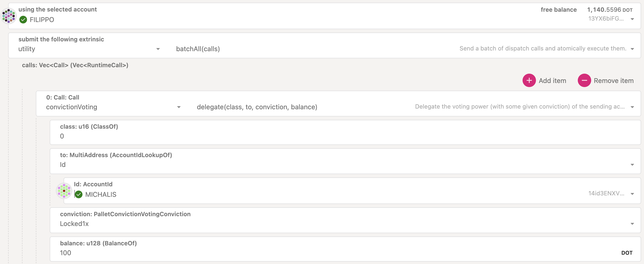
Task: Click the Add item button
Action: point(552,81)
